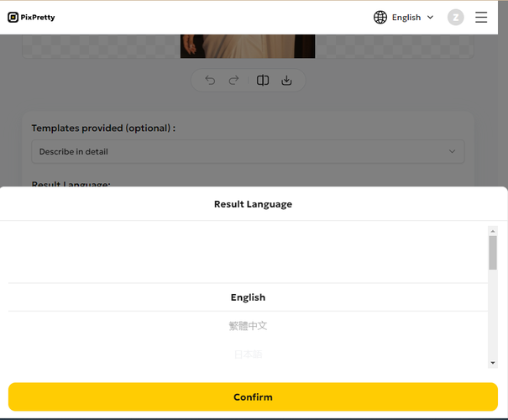Click the undo arrow icon
The height and width of the screenshot is (420, 508).
210,81
